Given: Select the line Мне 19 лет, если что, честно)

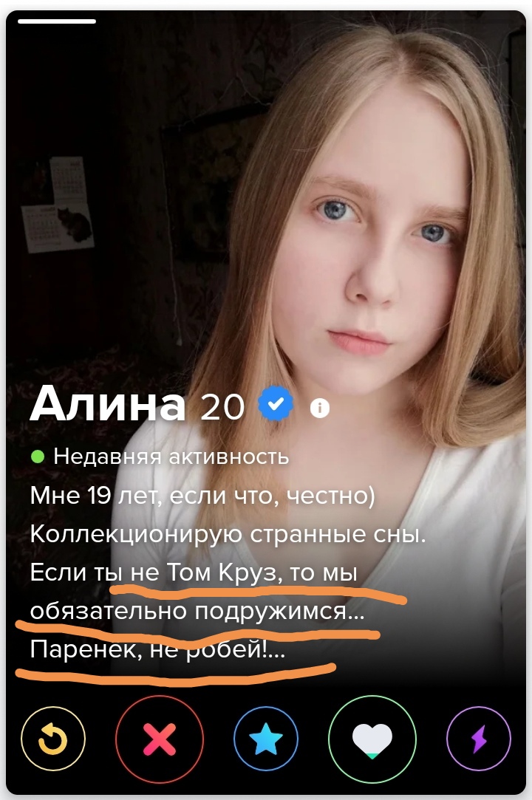Looking at the screenshot, I should [x=202, y=496].
